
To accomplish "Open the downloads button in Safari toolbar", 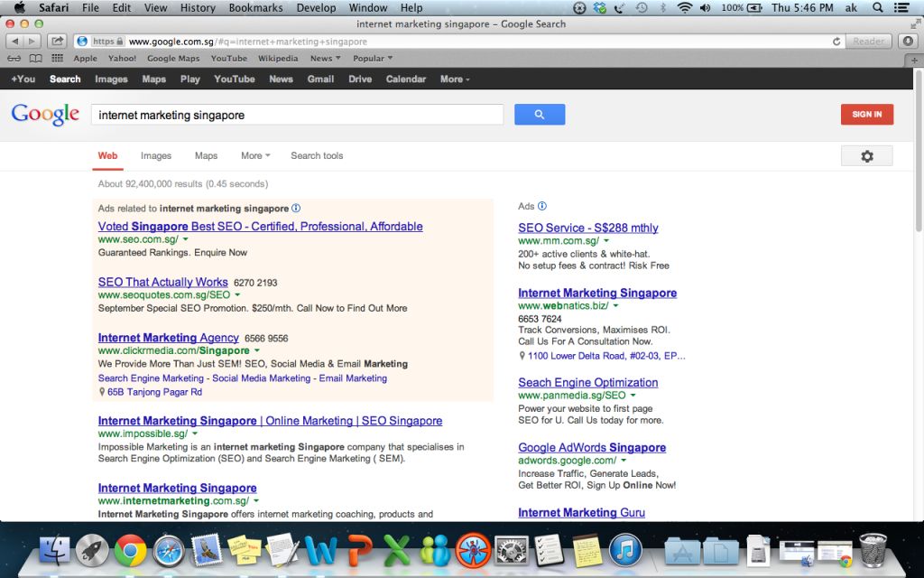I will [x=908, y=42].
